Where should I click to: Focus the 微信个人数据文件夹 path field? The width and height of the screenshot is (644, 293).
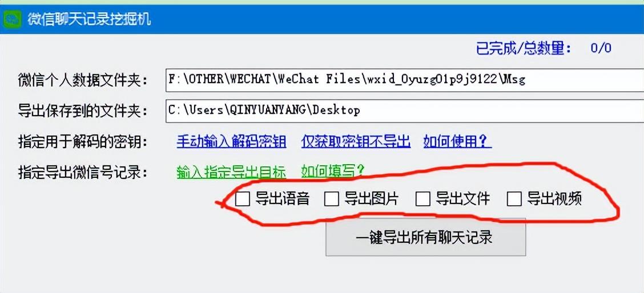405,80
